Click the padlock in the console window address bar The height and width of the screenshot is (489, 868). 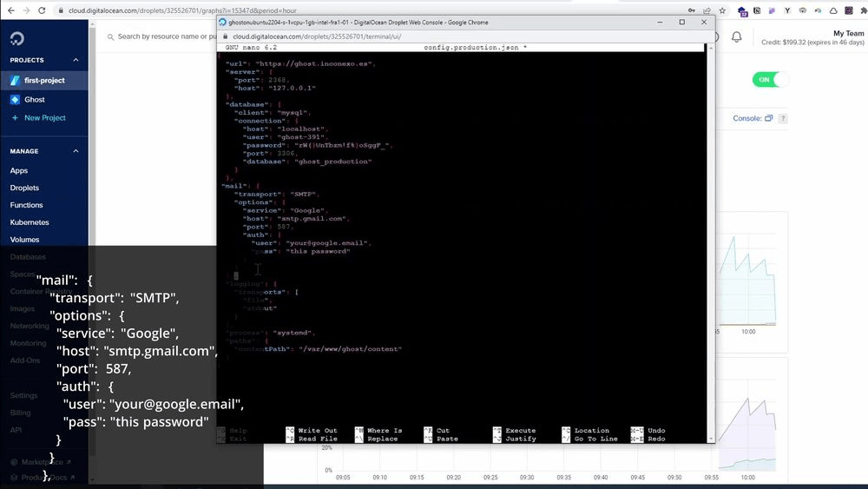coord(226,36)
